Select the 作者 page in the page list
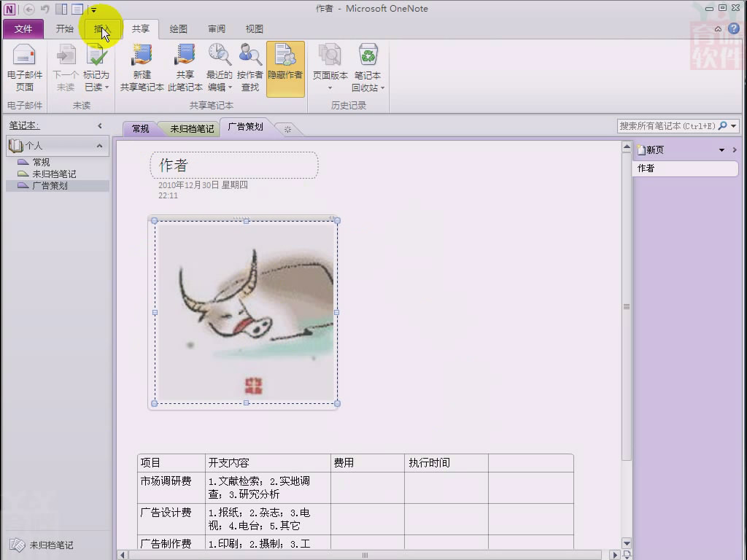 click(x=685, y=168)
